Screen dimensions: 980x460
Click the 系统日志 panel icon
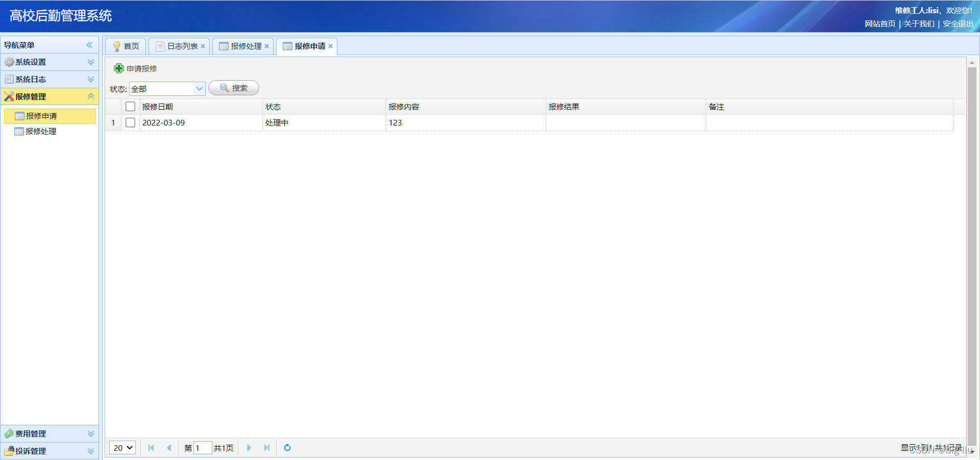click(9, 79)
